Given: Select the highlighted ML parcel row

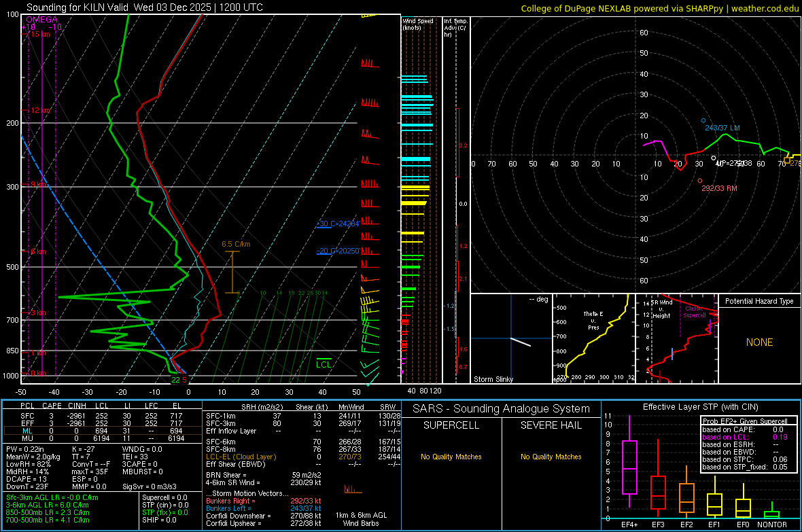Looking at the screenshot, I should (103, 431).
